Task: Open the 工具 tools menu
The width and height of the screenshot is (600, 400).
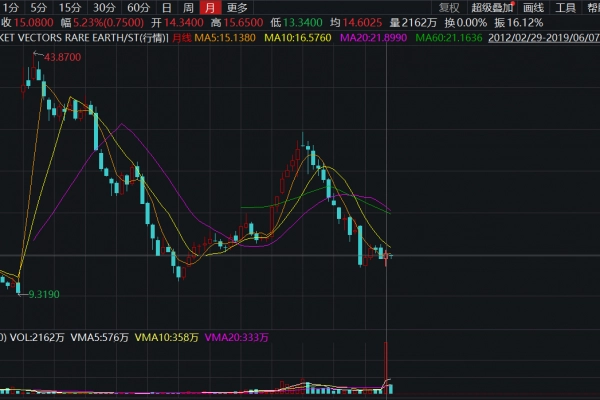Action: point(565,8)
